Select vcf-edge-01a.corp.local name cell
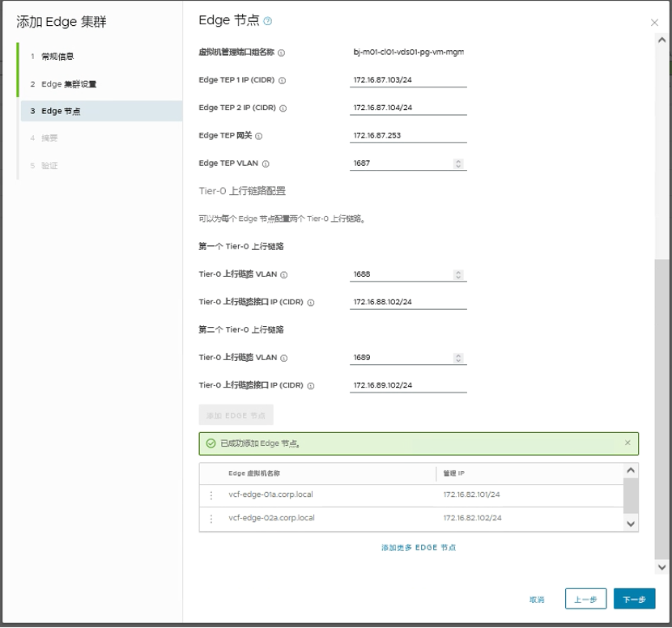The image size is (672, 628). pyautogui.click(x=271, y=494)
